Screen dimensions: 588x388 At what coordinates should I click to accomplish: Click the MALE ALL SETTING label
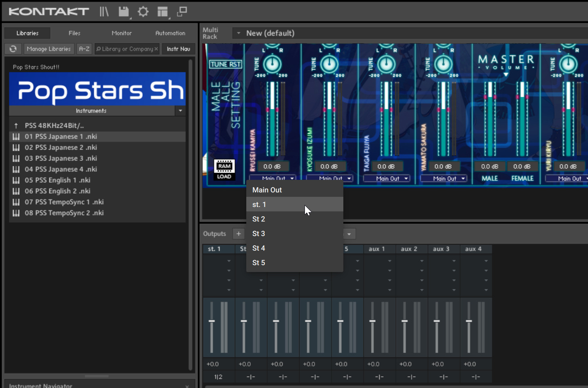[226, 105]
